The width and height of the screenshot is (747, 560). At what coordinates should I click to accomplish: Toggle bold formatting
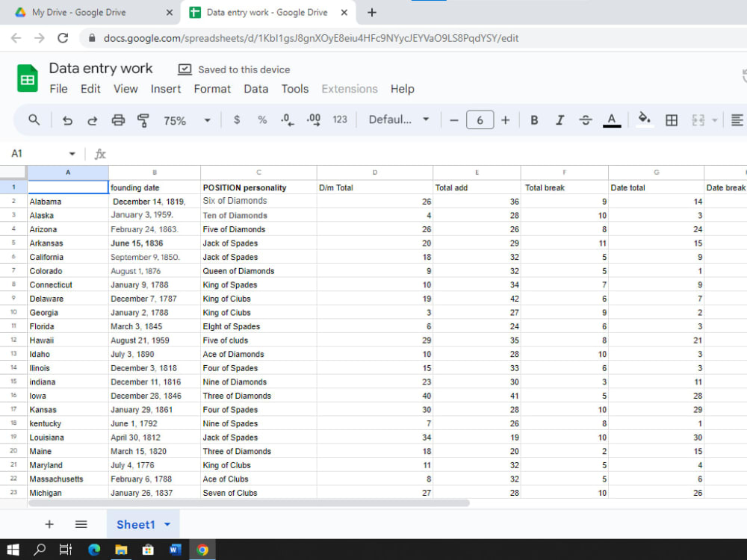click(x=533, y=119)
